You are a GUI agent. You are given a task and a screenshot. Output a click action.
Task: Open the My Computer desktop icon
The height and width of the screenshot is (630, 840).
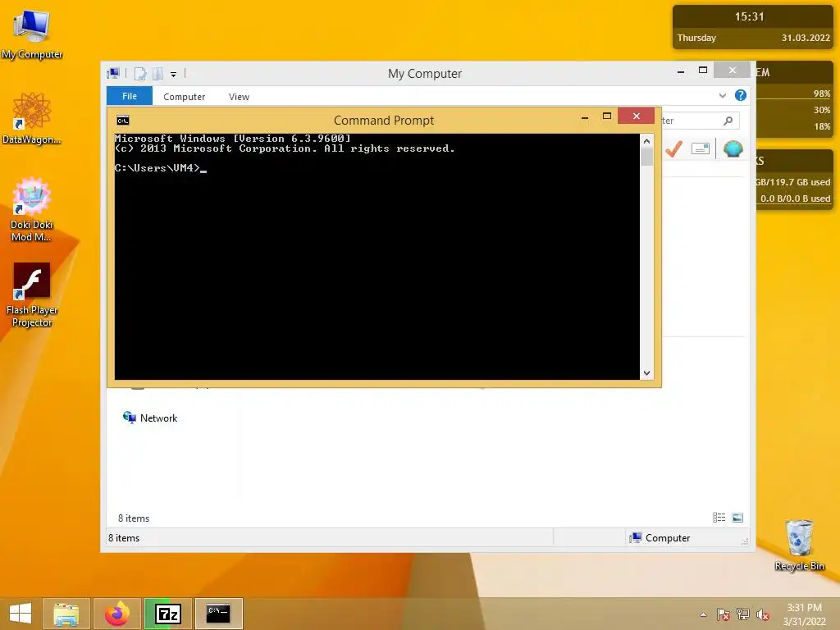click(x=32, y=32)
